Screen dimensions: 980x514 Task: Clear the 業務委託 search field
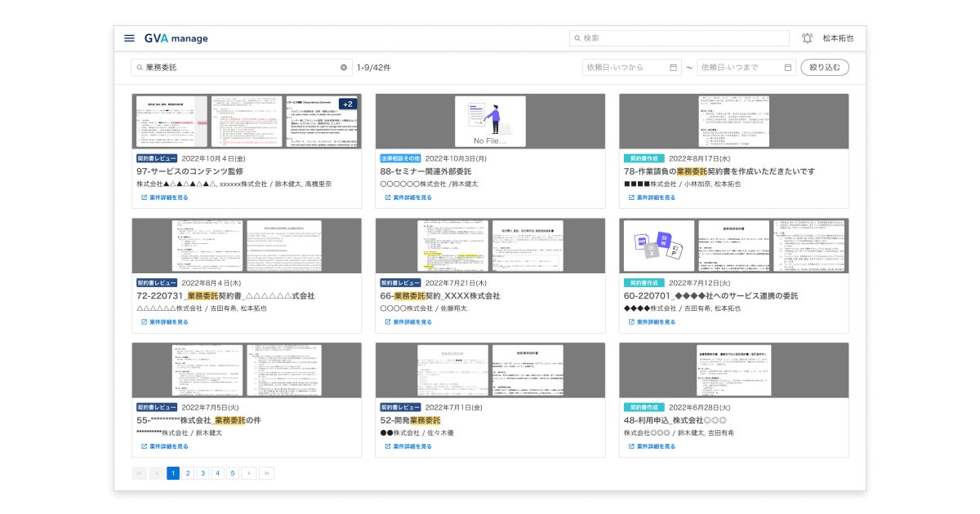click(344, 68)
